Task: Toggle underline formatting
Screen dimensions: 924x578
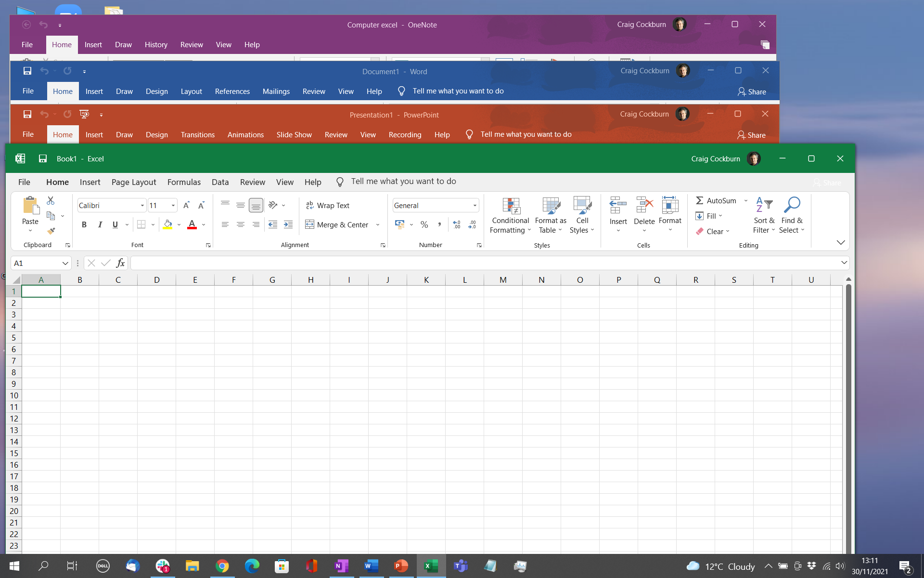Action: click(x=115, y=224)
